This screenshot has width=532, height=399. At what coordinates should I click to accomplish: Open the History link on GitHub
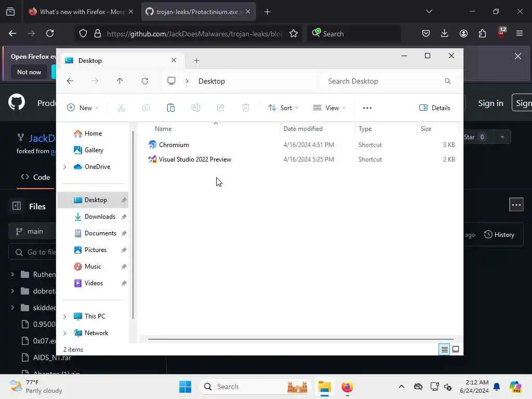(499, 235)
